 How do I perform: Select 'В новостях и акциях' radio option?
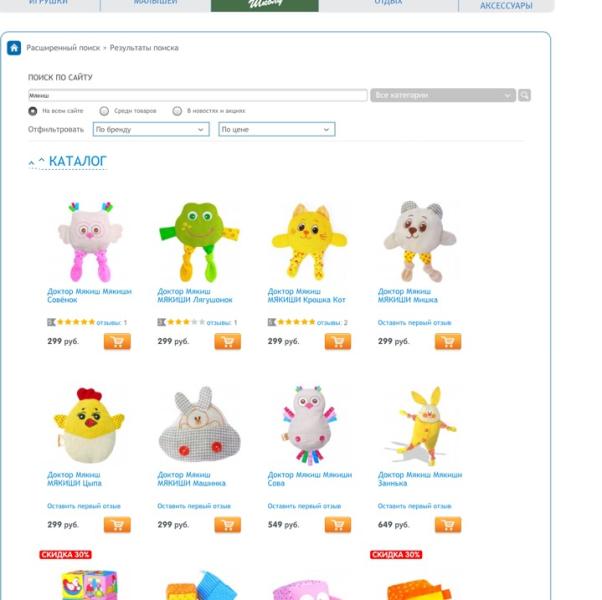tap(177, 111)
